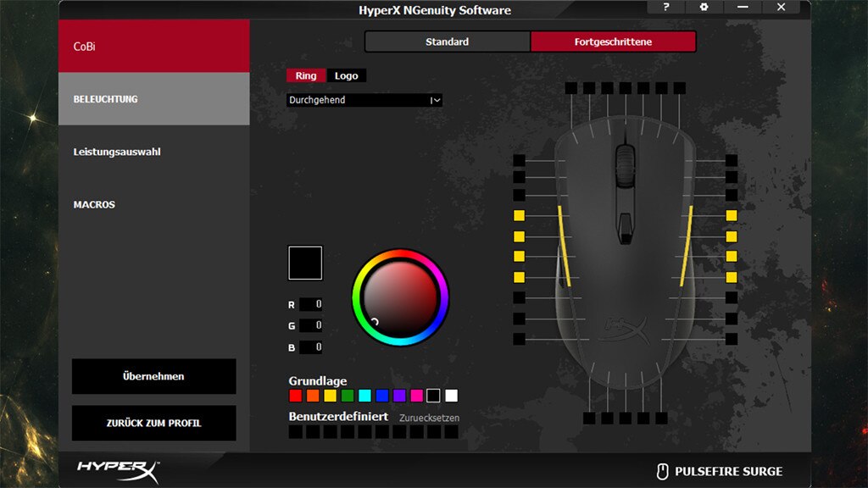
Task: Choose the orange Grundlage swatch
Action: [313, 396]
